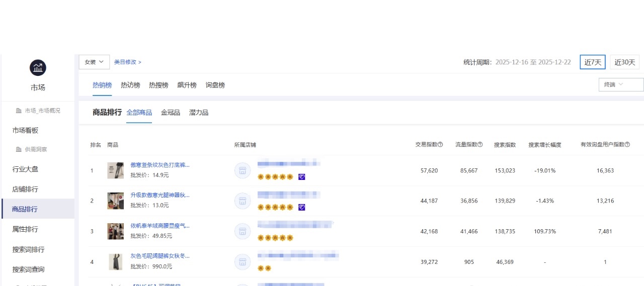
Task: Click help icon next to 交易指数
Action: [x=440, y=145]
